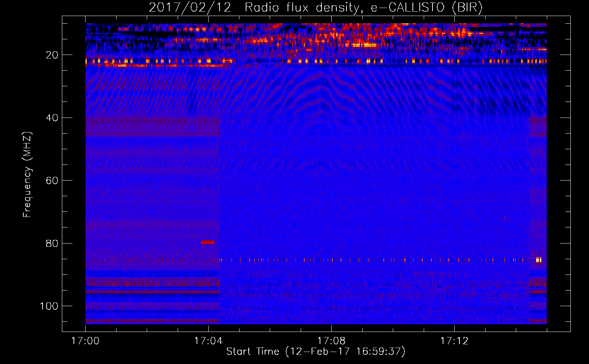Click the '80' frequency tick label
Image resolution: width=589 pixels, height=364 pixels.
pos(52,243)
